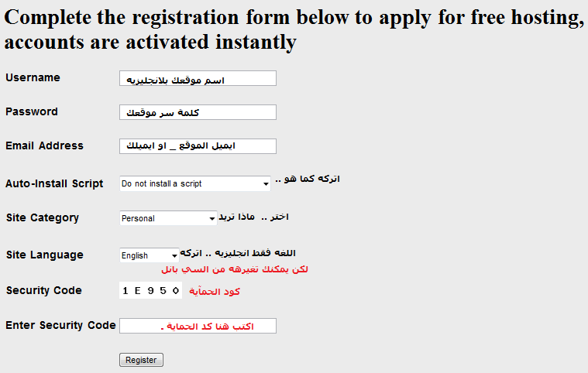
Task: Click the Password label text
Action: (32, 111)
